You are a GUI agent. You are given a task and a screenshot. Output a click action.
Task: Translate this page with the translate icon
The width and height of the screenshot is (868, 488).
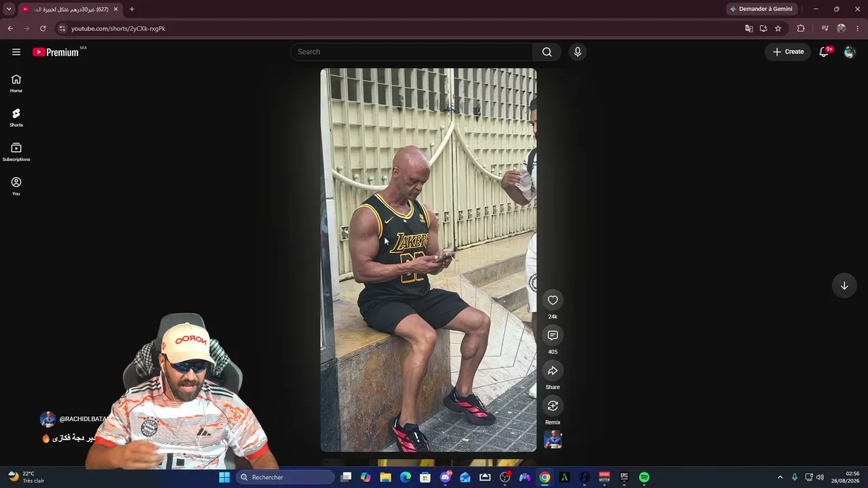(749, 28)
